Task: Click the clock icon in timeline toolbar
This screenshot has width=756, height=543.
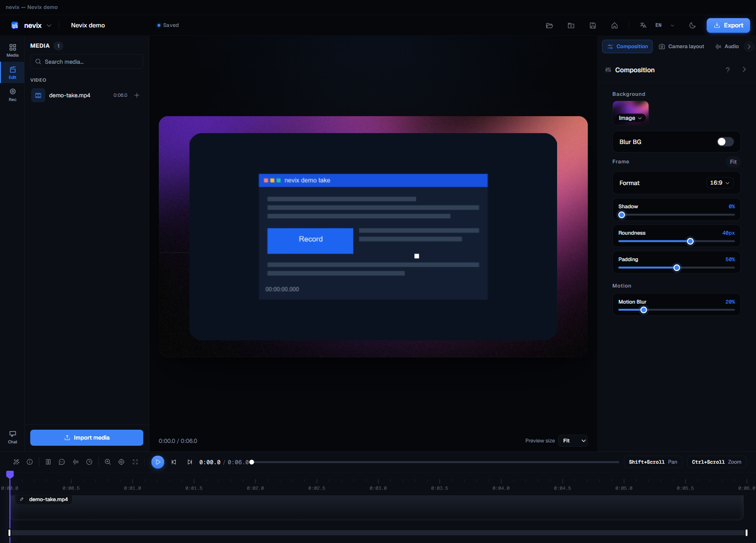Action: click(x=89, y=462)
